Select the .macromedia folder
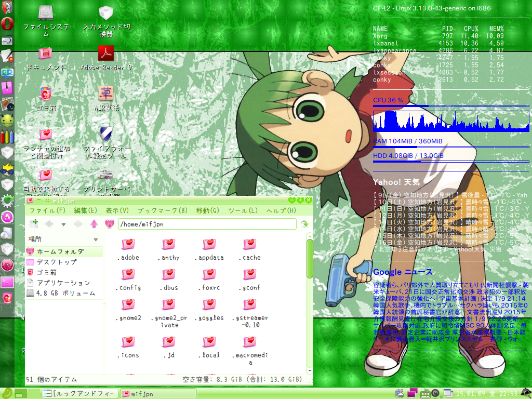The height and width of the screenshot is (399, 532). 250,351
